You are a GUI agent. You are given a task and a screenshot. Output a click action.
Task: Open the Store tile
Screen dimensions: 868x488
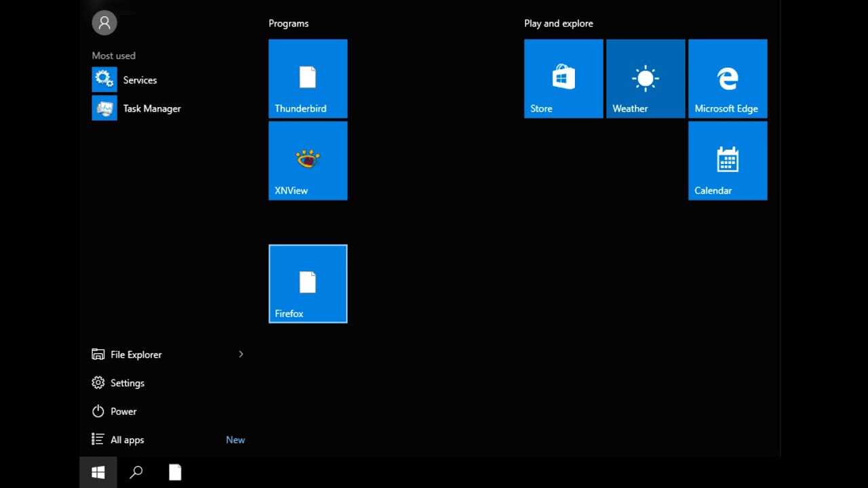click(564, 79)
